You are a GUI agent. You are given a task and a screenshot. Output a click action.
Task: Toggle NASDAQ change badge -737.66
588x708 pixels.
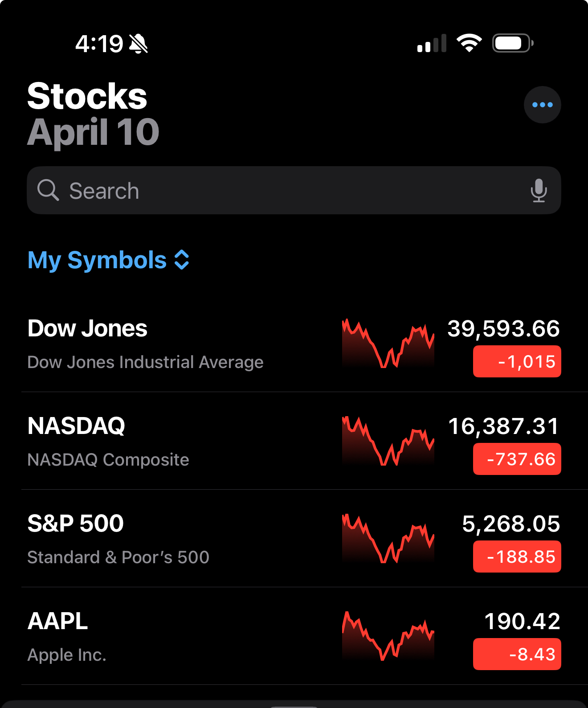tap(517, 459)
